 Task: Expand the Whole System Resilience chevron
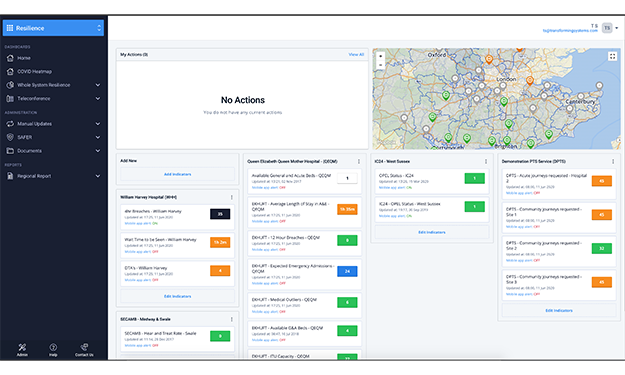[98, 85]
